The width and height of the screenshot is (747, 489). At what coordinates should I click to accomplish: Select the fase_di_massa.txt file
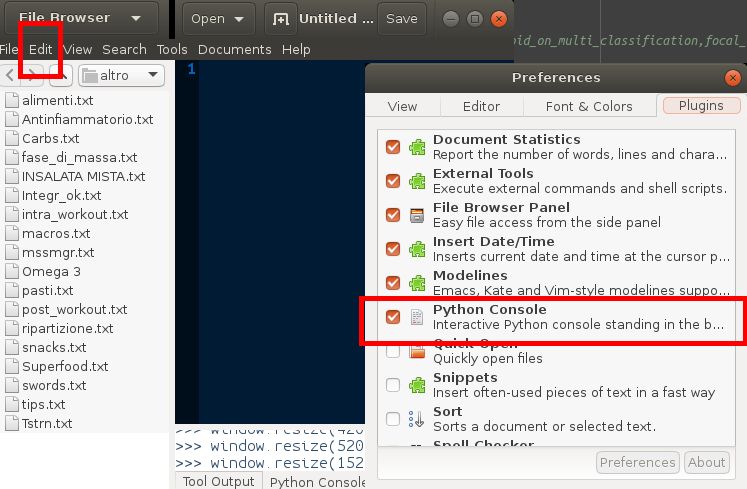(x=80, y=157)
